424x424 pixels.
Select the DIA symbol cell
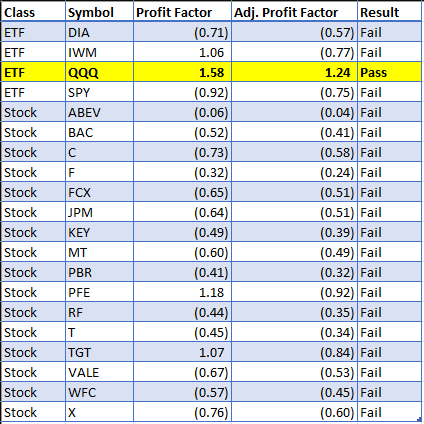click(x=99, y=32)
